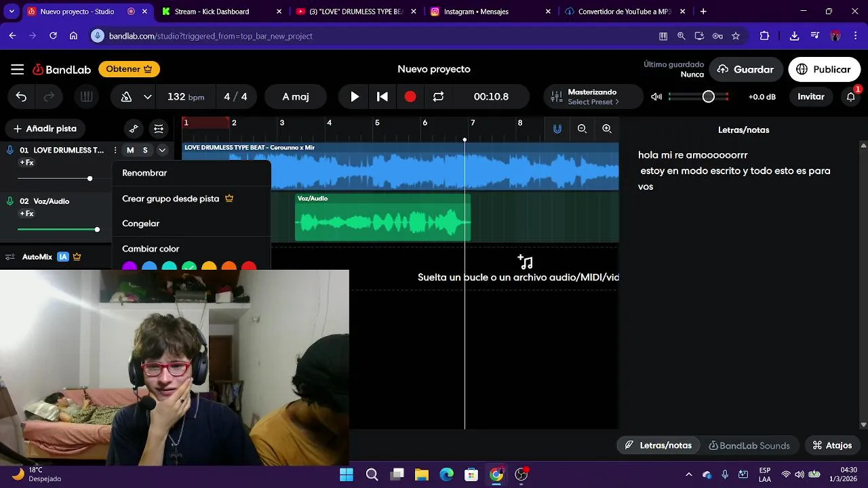Adjust the LOVE DRUMLESS track volume slider
The width and height of the screenshot is (868, 488).
90,178
